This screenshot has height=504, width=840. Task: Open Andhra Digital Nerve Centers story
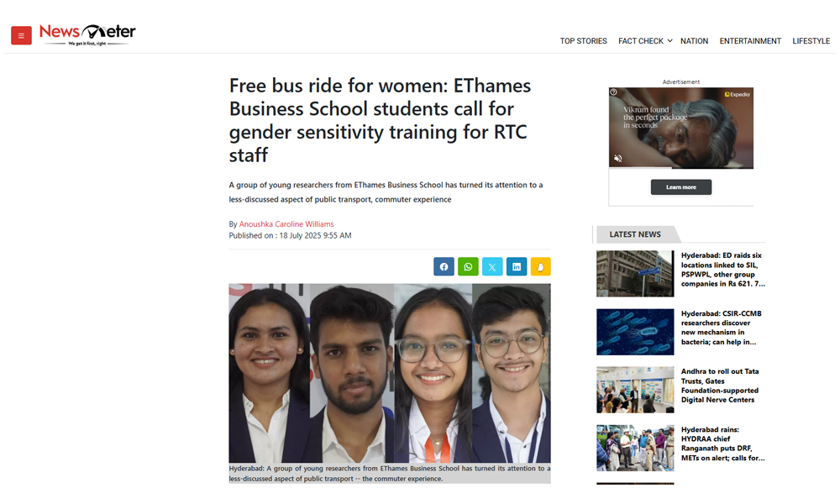click(720, 386)
